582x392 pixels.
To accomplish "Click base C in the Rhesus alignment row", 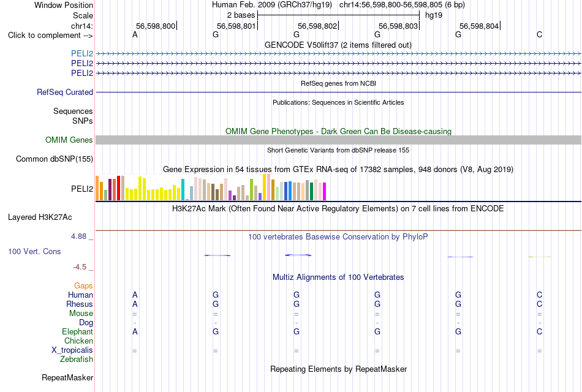I will [539, 304].
